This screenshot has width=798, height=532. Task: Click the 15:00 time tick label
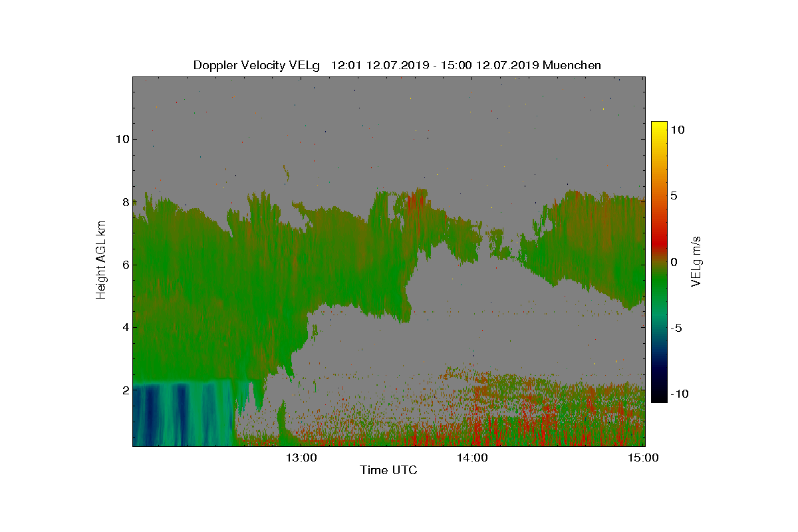pos(644,458)
